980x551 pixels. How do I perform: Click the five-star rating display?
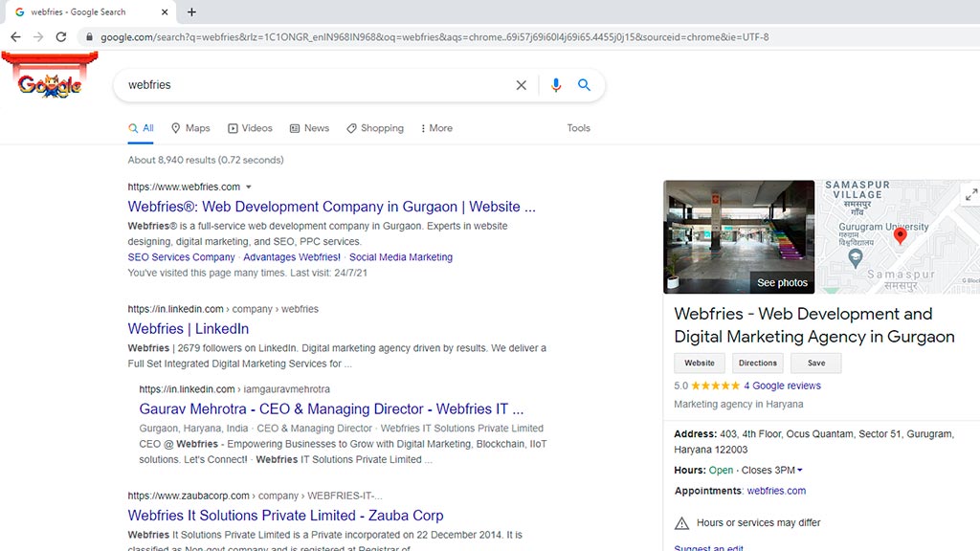pyautogui.click(x=715, y=386)
